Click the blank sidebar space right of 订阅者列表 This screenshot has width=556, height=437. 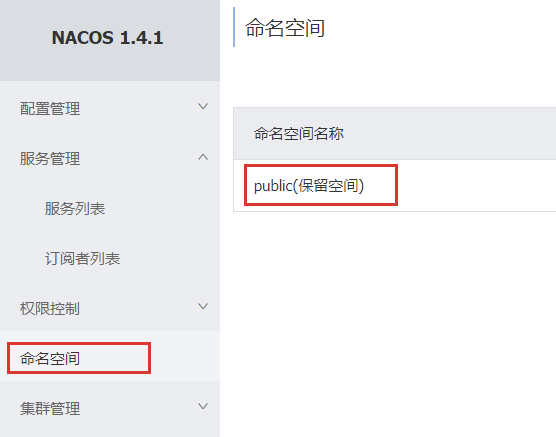pos(170,259)
